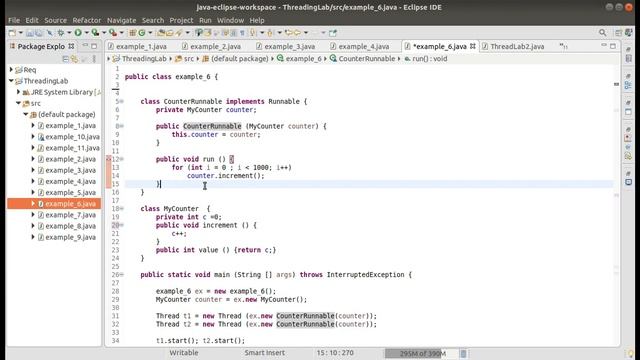Image resolution: width=640 pixels, height=360 pixels.
Task: Open the File menu
Action: tap(13, 20)
